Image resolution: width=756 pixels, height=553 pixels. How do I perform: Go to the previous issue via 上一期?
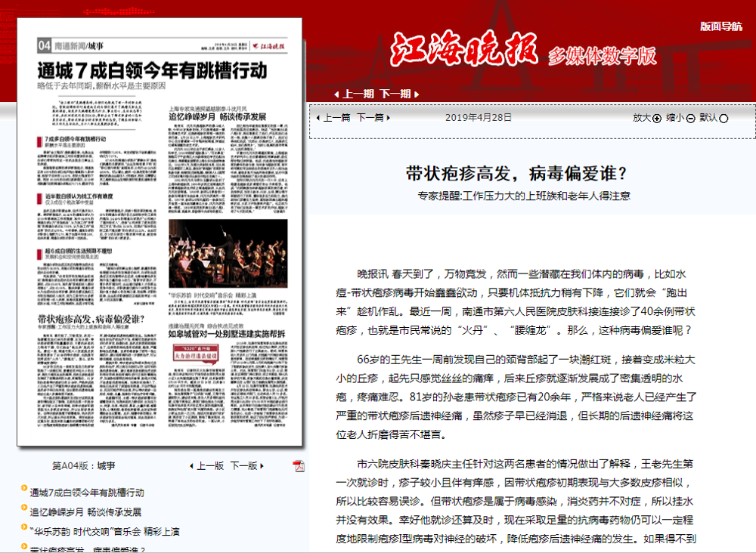[355, 94]
